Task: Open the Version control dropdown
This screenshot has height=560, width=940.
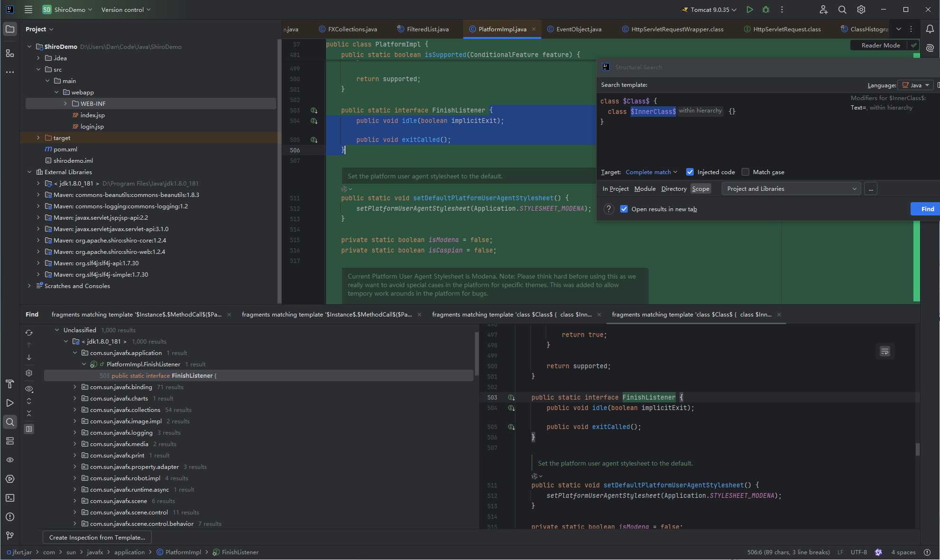Action: click(x=126, y=9)
